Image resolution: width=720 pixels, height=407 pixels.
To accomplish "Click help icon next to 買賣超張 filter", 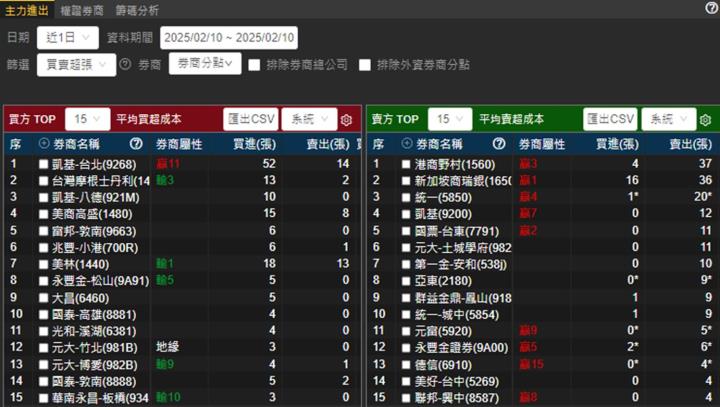I will click(x=125, y=64).
